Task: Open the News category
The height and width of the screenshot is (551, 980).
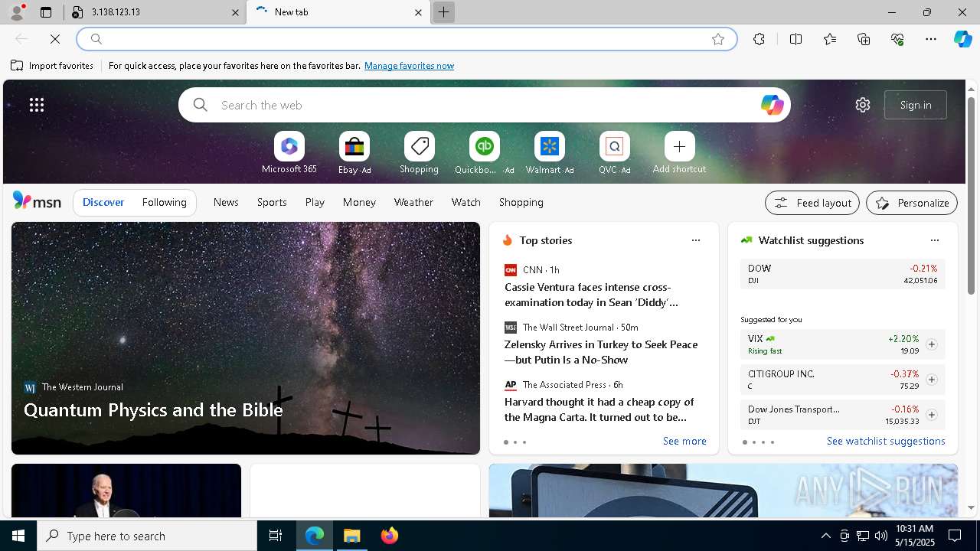Action: pyautogui.click(x=226, y=202)
